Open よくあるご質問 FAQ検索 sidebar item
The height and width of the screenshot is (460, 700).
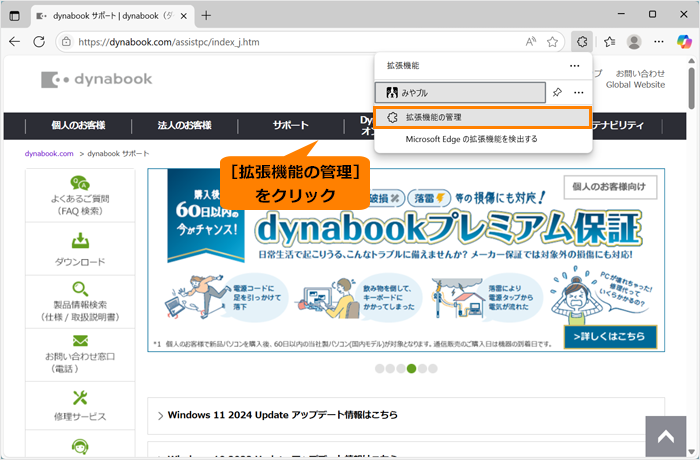80,196
